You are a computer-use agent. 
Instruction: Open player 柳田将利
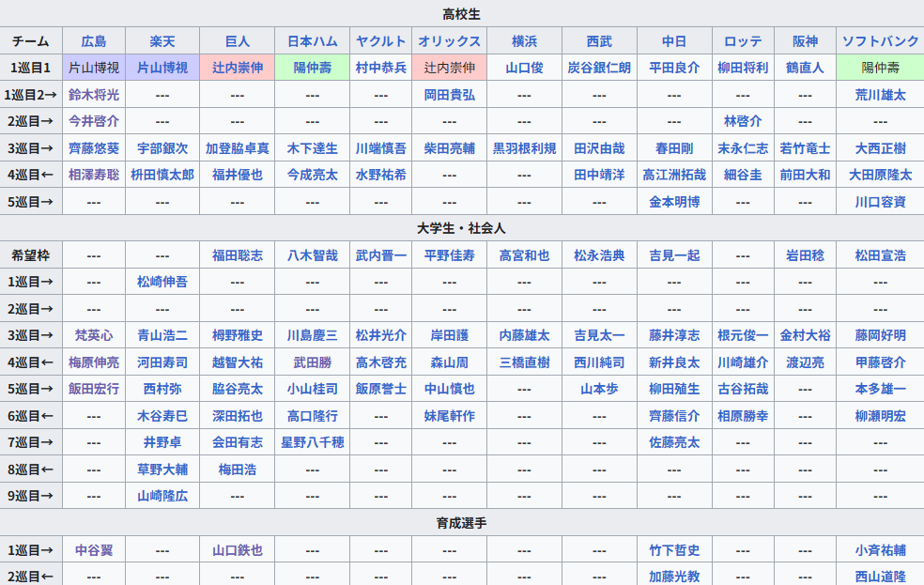(x=743, y=68)
